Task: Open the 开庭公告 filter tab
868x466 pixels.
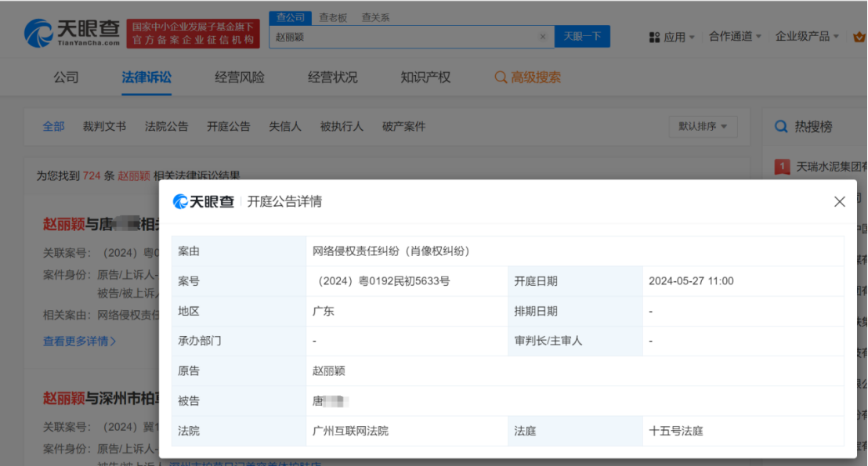Action: coord(228,125)
